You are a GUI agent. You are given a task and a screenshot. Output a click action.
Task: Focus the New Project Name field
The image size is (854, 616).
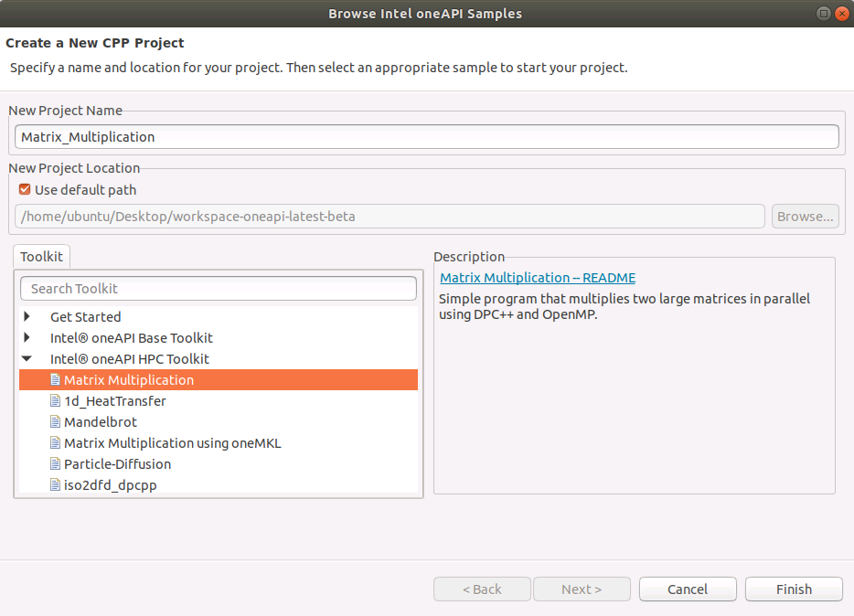(x=426, y=136)
